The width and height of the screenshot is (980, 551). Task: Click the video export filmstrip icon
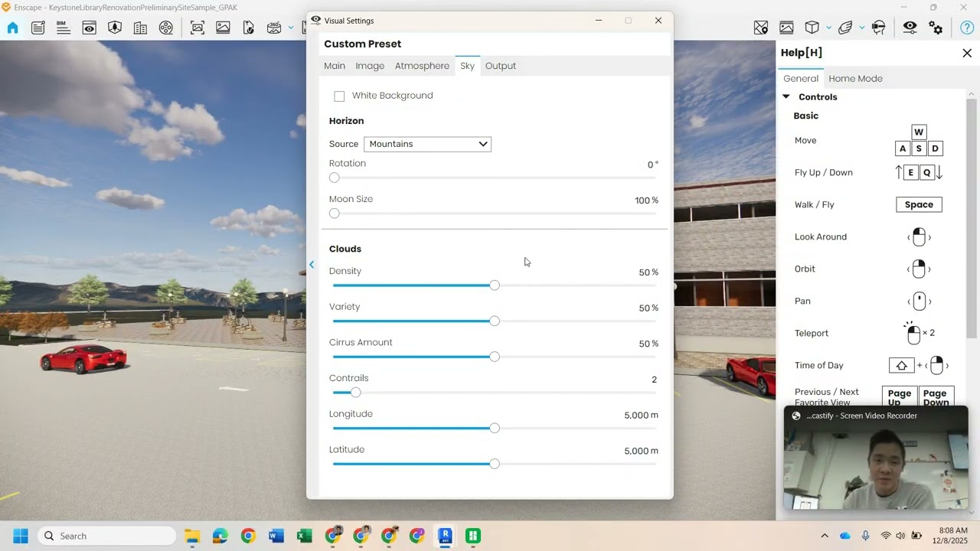786,28
